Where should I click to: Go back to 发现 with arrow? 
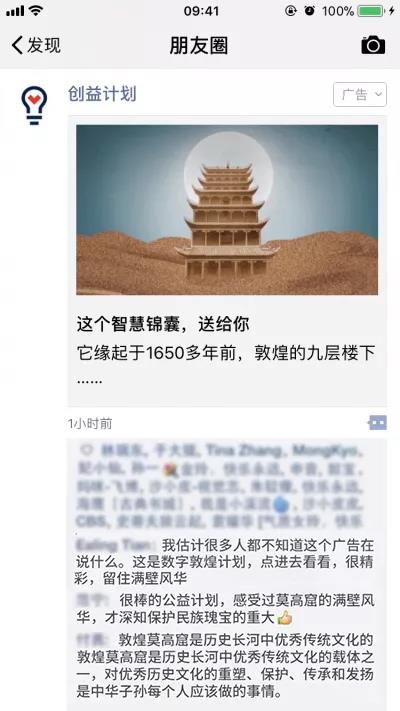[x=36, y=45]
